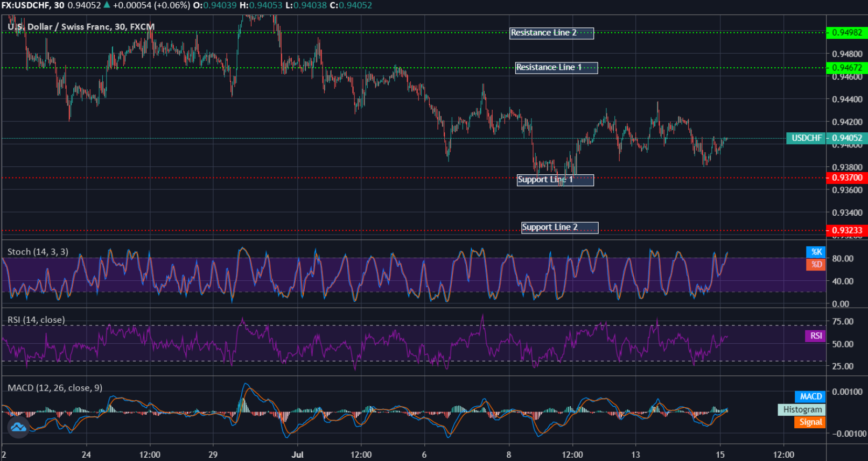Click the MACD (12, 26, close, 9) title
The width and height of the screenshot is (868, 461).
click(55, 388)
